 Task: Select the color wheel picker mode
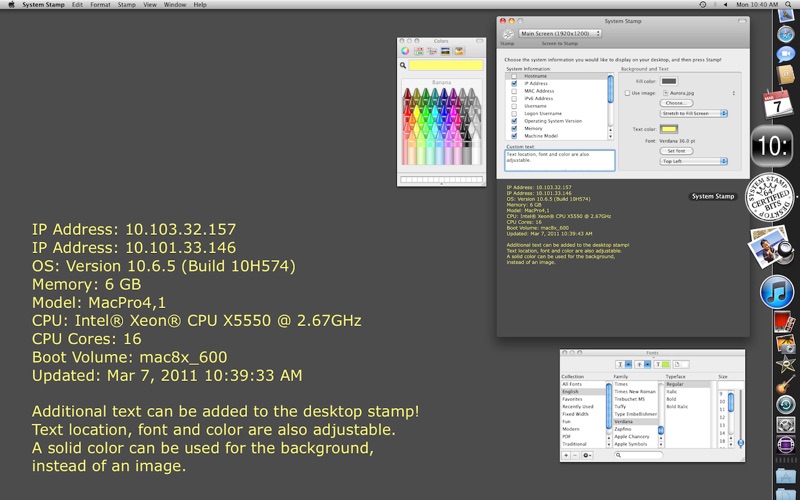(x=406, y=51)
